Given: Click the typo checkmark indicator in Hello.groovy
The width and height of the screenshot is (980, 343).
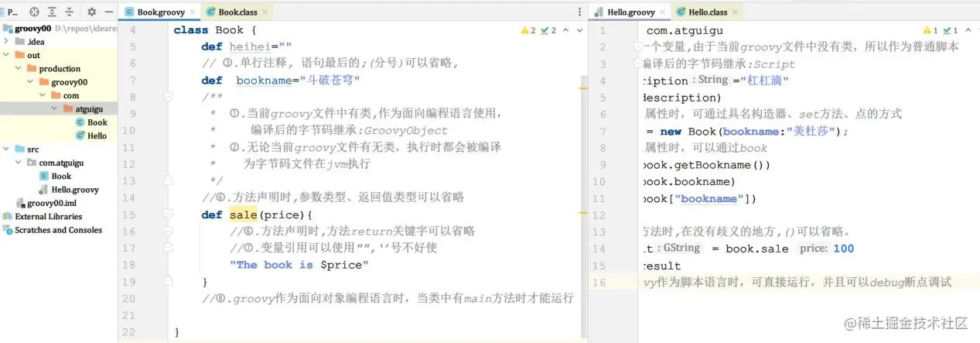Looking at the screenshot, I should 949,30.
